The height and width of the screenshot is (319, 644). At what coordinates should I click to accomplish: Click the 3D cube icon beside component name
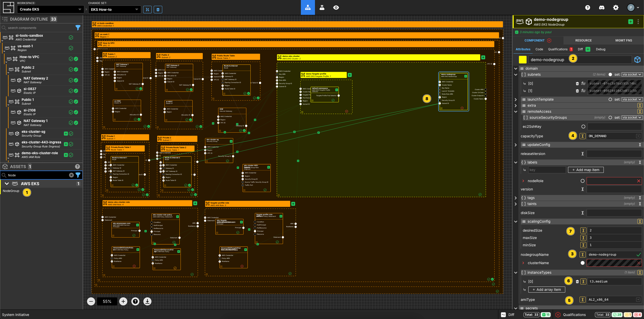pos(637,60)
